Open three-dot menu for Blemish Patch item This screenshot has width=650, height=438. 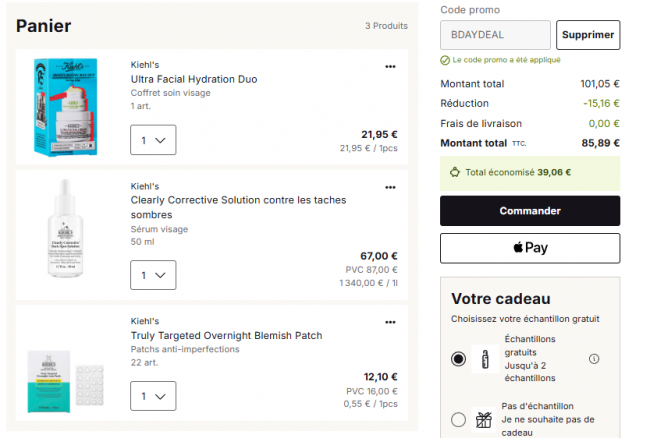tap(390, 322)
